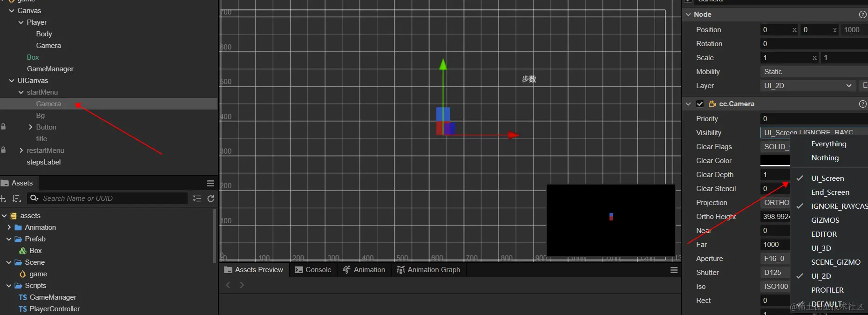Click the lock icon beside Button node
This screenshot has width=868, height=315.
[x=3, y=127]
